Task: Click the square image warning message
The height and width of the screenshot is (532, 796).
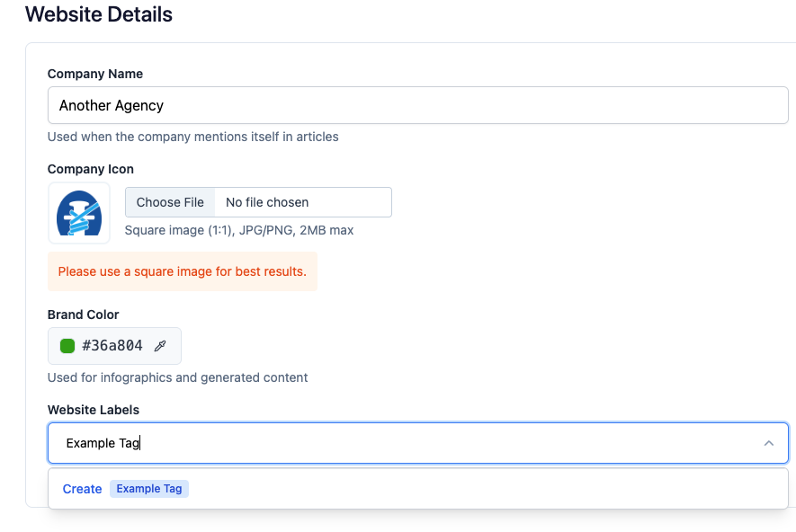Action: (182, 271)
